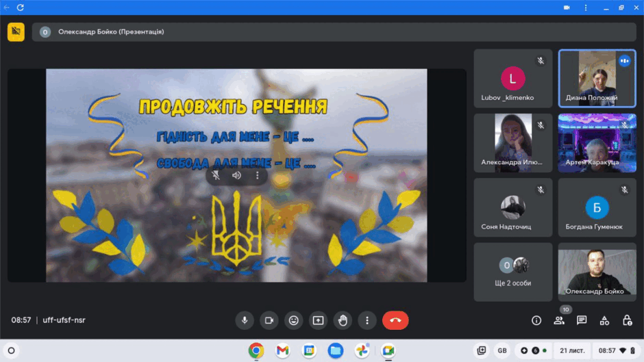
Task: Unpin the presentation using the pin icon
Action: (x=216, y=175)
